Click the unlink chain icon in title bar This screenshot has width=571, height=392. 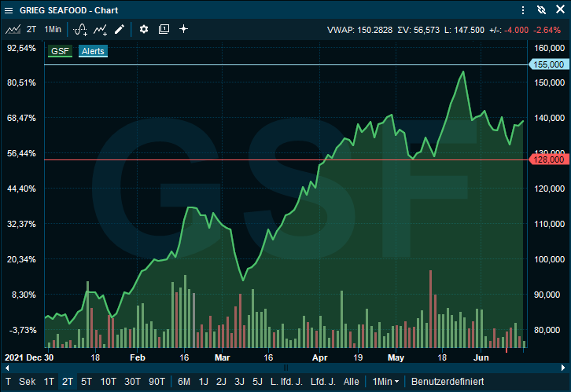point(540,9)
